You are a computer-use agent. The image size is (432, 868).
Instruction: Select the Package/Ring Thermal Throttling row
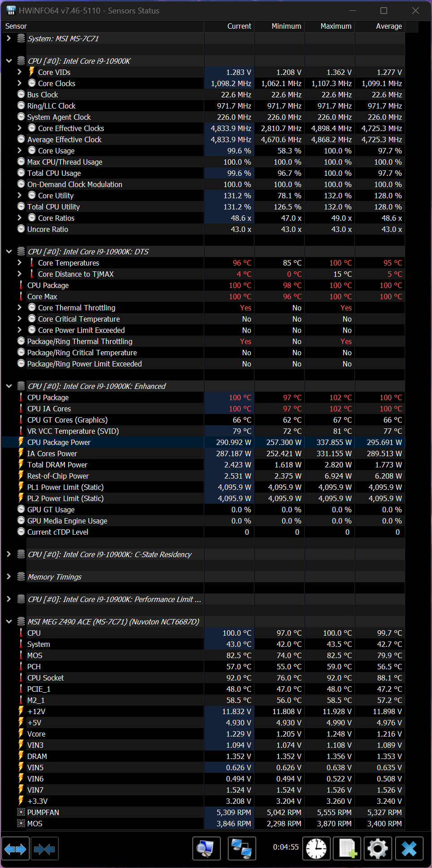(203, 341)
